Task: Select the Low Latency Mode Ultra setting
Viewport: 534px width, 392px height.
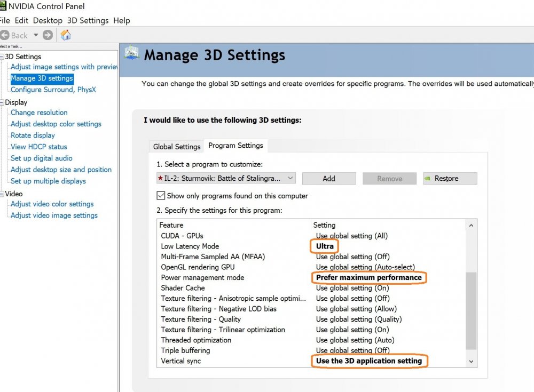Action: (x=325, y=246)
